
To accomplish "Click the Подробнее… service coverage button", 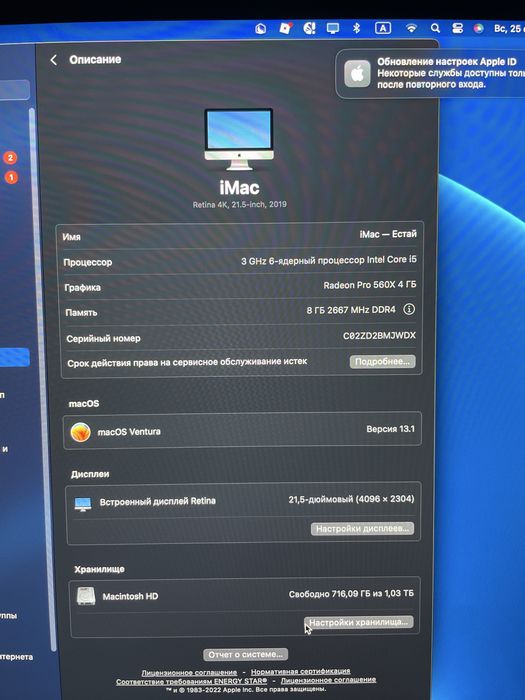I will (x=382, y=362).
